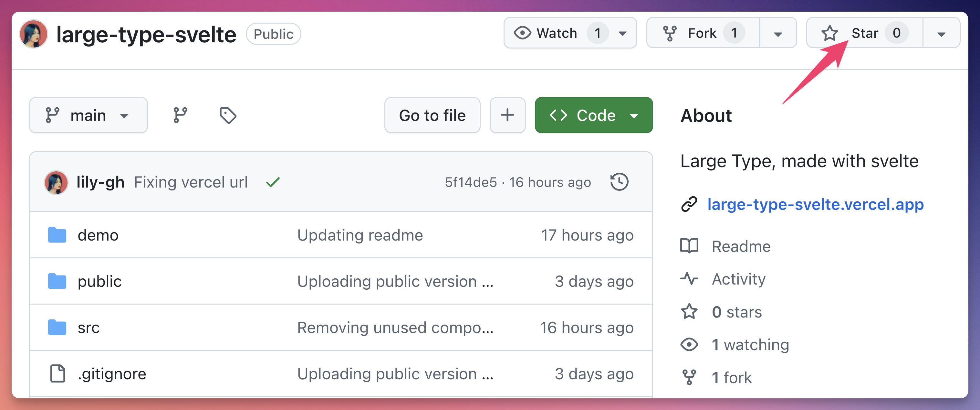
Task: Click the Large Type, made with svelte description
Action: [x=799, y=161]
